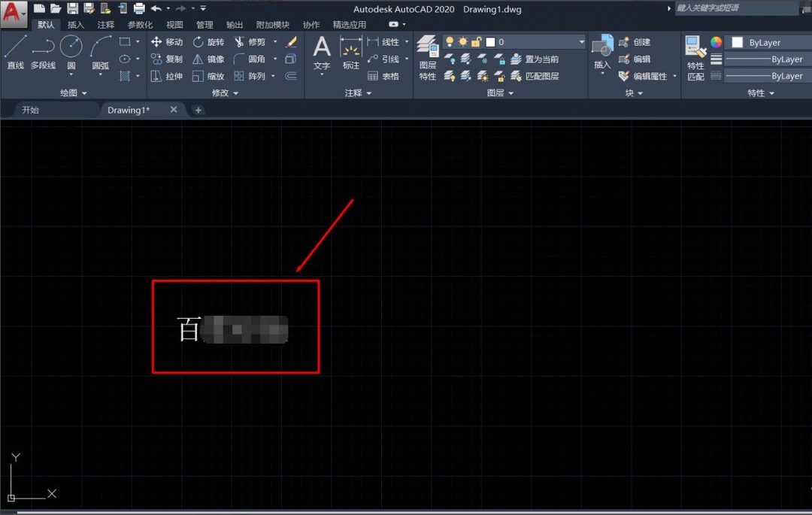This screenshot has height=515, width=812.
Task: Select the Polyline (多段线) tool
Action: [42, 51]
